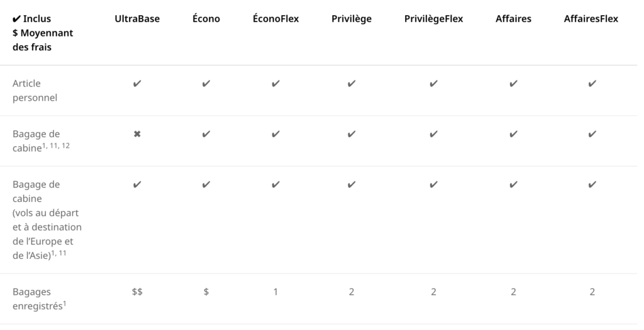Select the PrivilègeFlex column header
This screenshot has height=330, width=644.
[433, 19]
